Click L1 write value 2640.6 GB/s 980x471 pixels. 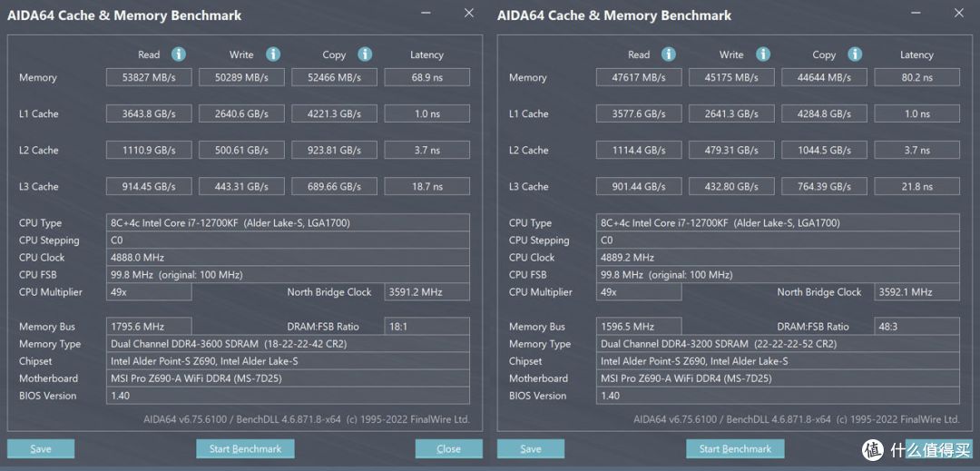[x=242, y=113]
